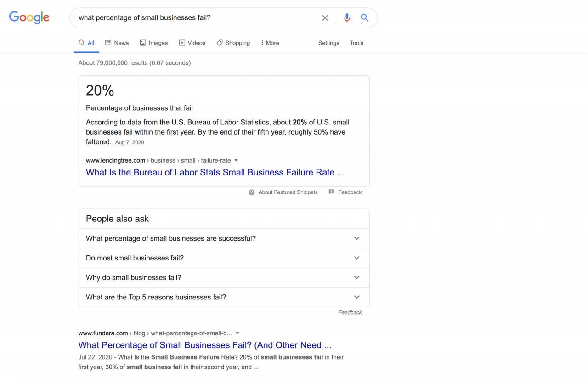
Task: Expand the "Do most small businesses fail?" question
Action: [357, 258]
